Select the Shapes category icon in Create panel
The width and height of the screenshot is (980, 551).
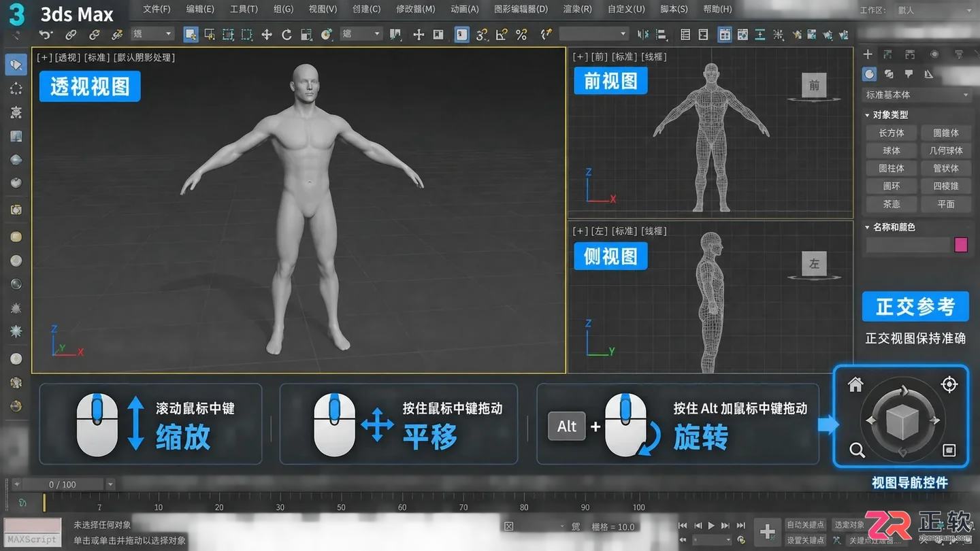(x=889, y=74)
